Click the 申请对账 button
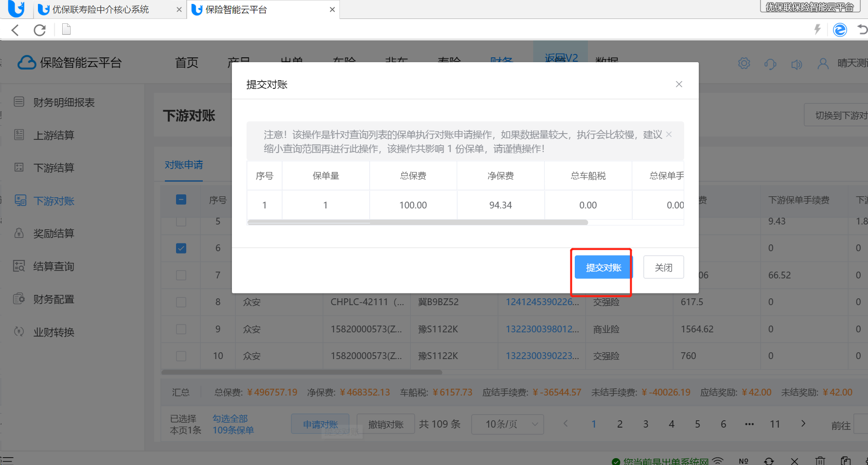Screen dimensions: 868x465 pyautogui.click(x=320, y=424)
